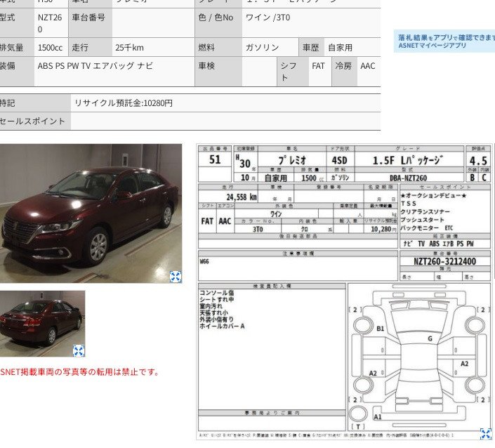Select the 冷房 label
Viewport: 495px width, 448px height.
343,66
